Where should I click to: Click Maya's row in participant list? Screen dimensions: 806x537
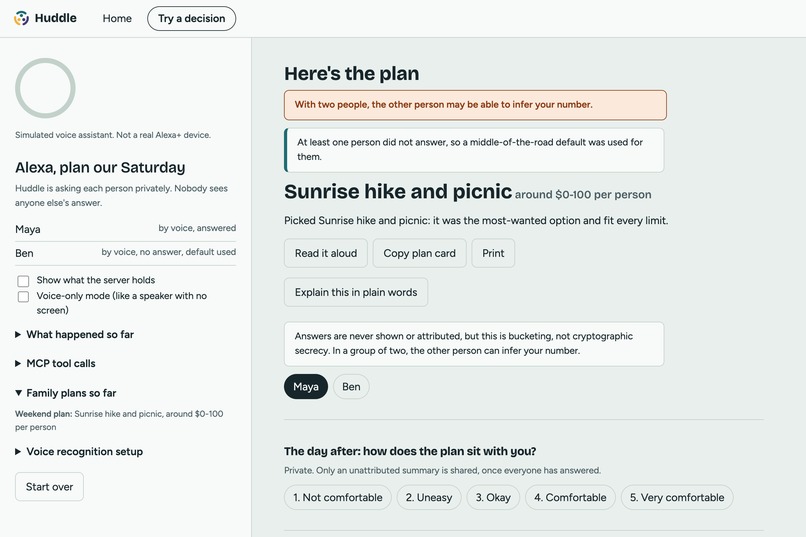(125, 229)
